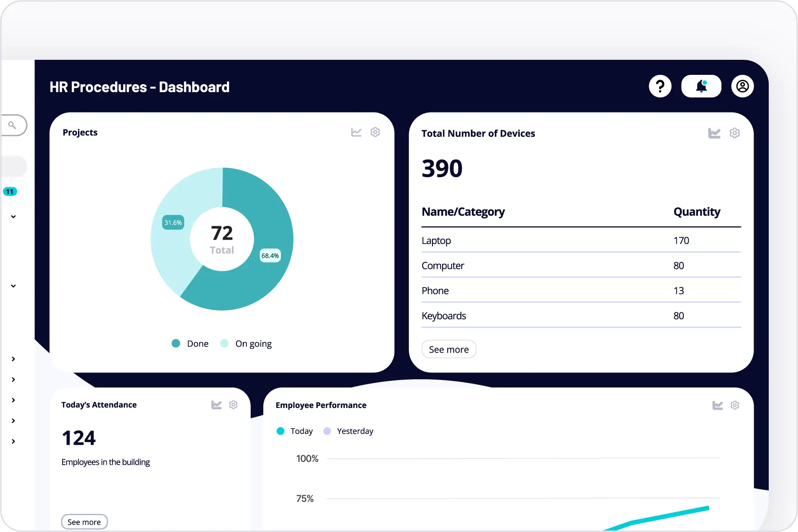Click the sidebar badge showing 11
The height and width of the screenshot is (532, 798).
pos(10,191)
